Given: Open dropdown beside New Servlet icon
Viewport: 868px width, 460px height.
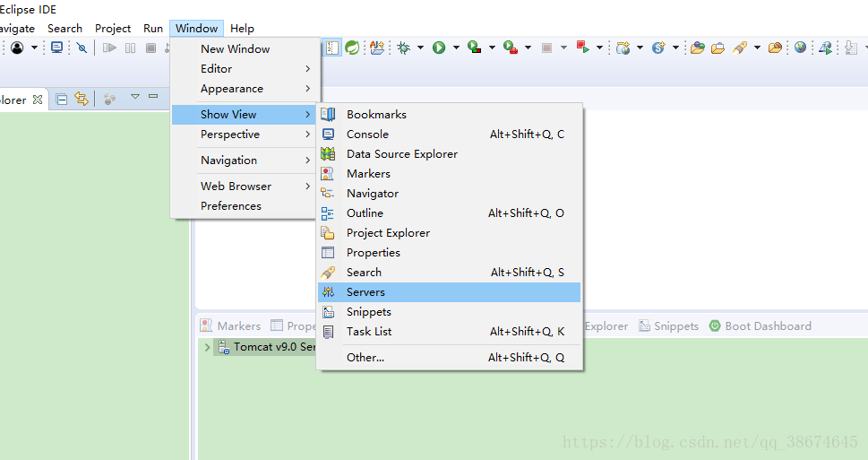Looking at the screenshot, I should click(675, 48).
